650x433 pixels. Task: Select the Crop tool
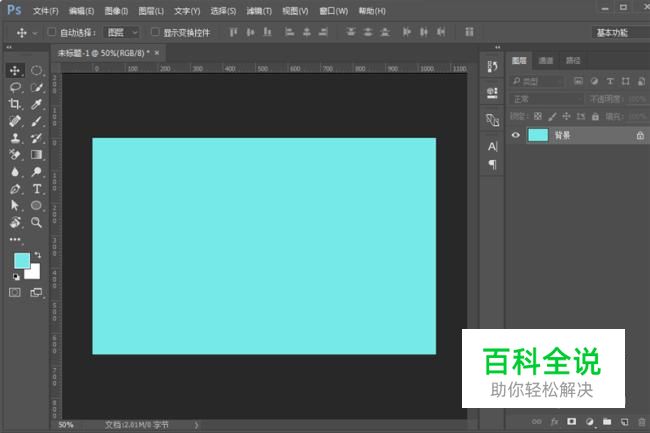point(15,104)
